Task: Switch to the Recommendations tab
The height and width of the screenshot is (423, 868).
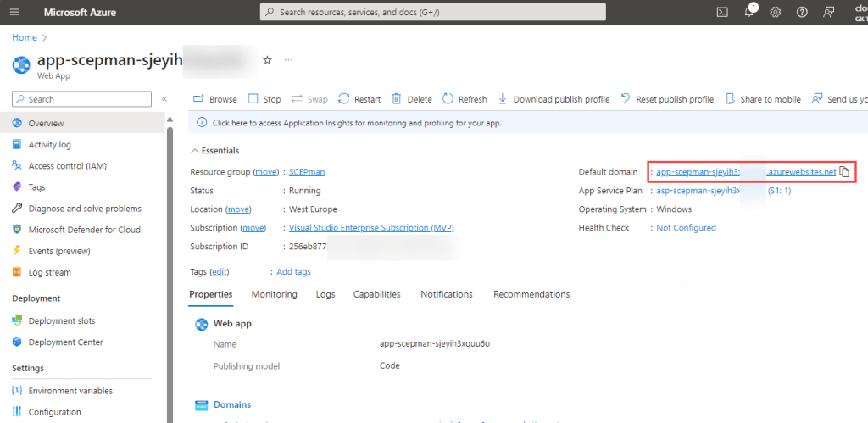Action: pos(531,294)
